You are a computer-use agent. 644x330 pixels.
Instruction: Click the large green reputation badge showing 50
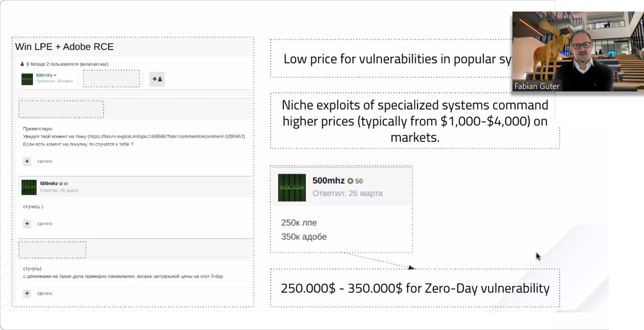(x=351, y=181)
